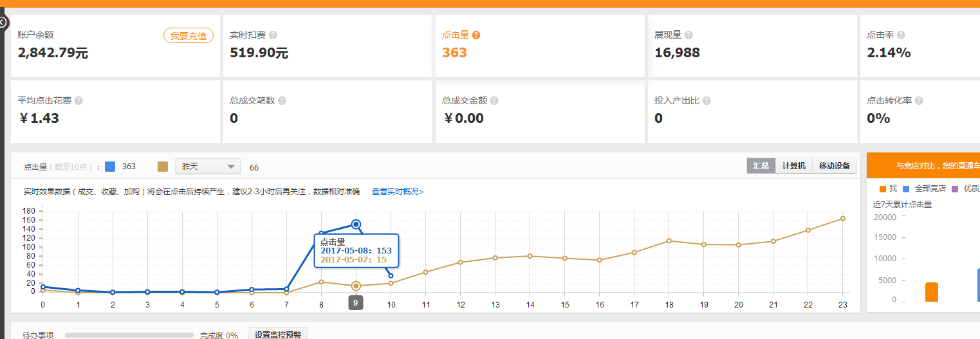
Task: Open help icon beside 平均点击花费
Action: [79, 101]
